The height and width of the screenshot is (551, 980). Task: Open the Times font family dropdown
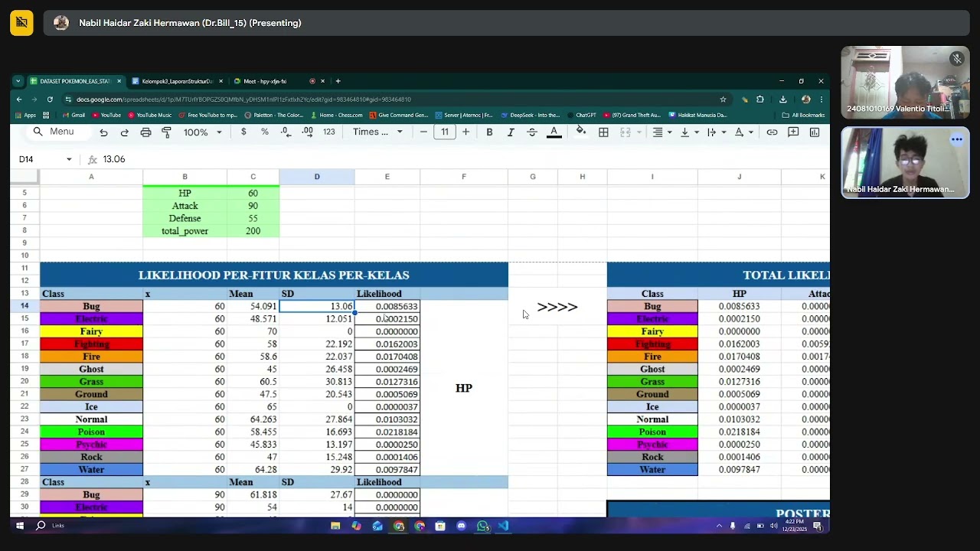[x=377, y=132]
